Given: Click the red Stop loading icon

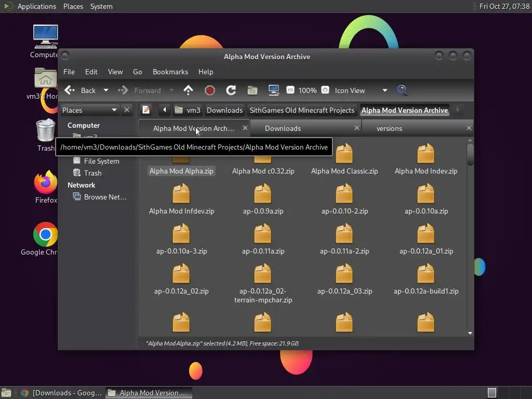Looking at the screenshot, I should 210,90.
